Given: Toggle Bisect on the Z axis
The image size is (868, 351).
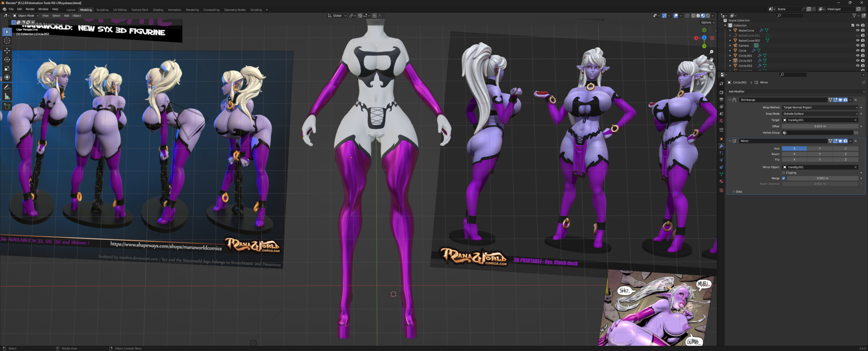Looking at the screenshot, I should click(x=845, y=154).
